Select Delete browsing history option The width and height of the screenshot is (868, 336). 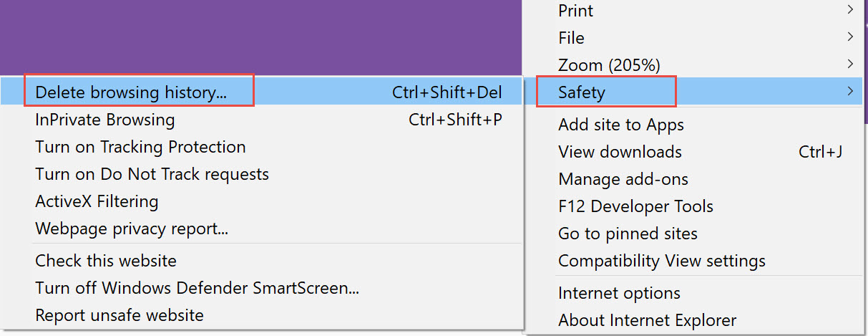[x=262, y=92]
